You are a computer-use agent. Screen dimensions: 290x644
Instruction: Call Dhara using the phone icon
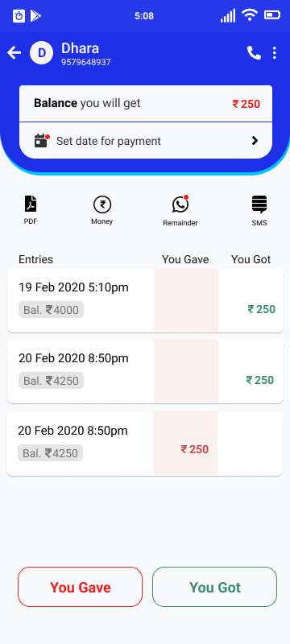point(254,52)
